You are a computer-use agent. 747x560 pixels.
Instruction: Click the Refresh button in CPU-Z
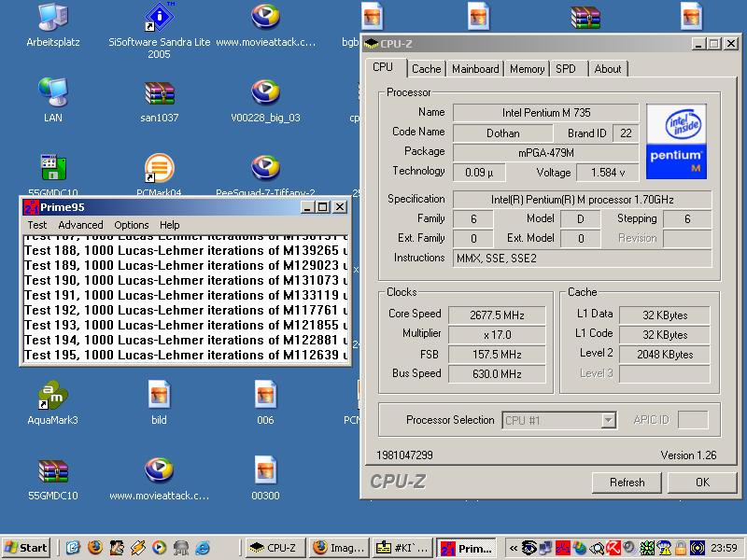pos(627,483)
